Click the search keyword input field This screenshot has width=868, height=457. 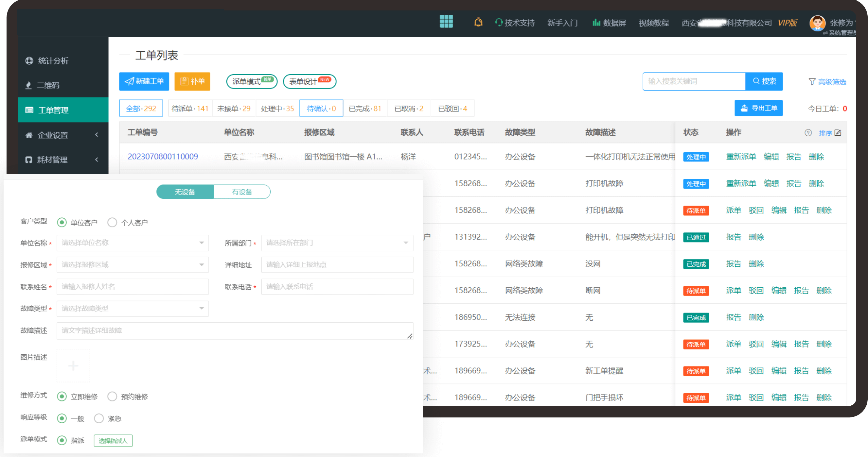point(694,81)
